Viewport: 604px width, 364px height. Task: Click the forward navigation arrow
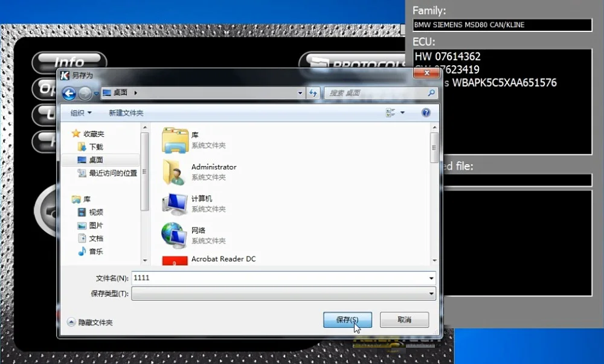point(85,93)
